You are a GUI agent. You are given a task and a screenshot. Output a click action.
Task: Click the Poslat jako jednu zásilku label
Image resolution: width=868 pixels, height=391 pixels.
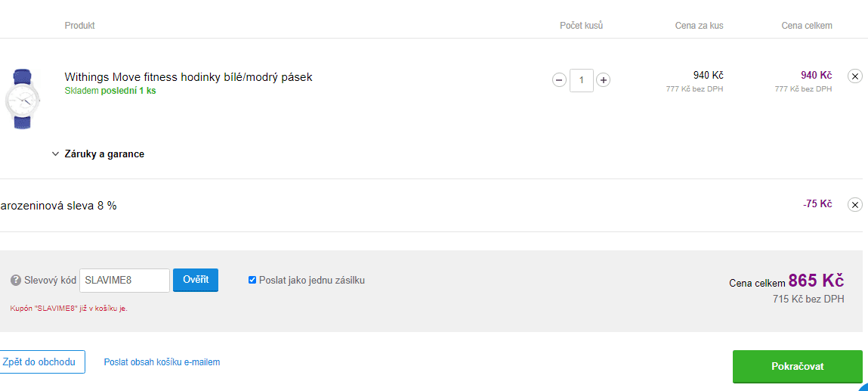[x=312, y=281]
